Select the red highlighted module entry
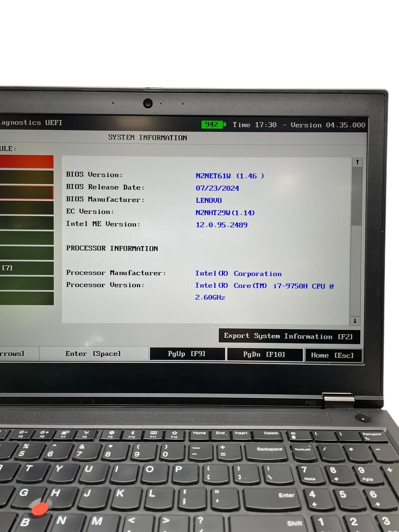Screen dimensions: 399x532 point(27,162)
